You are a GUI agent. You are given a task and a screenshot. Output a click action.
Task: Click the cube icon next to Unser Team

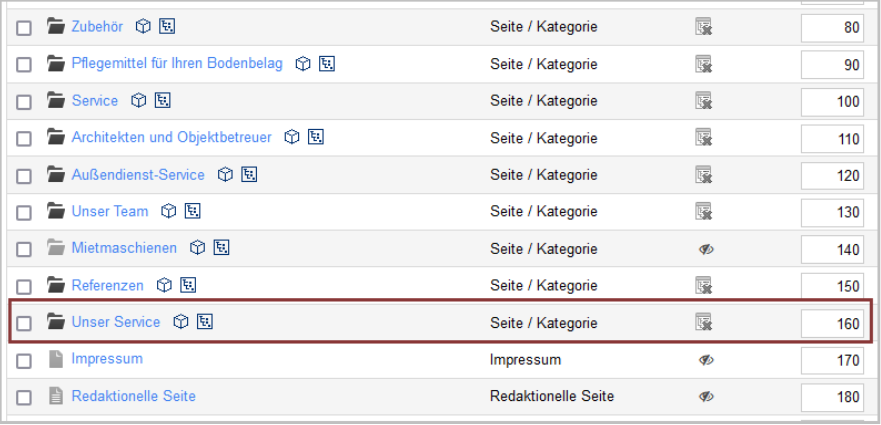tap(169, 211)
